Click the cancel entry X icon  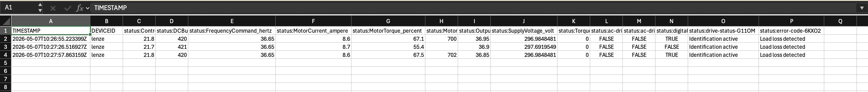pyautogui.click(x=53, y=8)
